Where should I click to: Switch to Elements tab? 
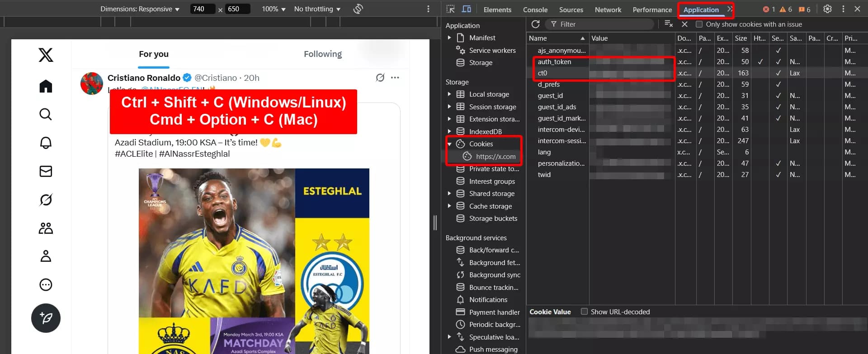coord(497,9)
